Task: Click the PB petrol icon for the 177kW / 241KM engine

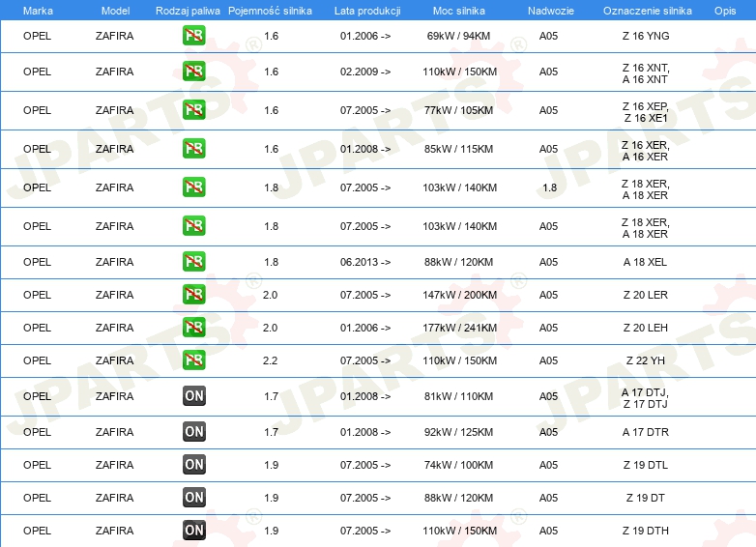Action: (x=194, y=328)
